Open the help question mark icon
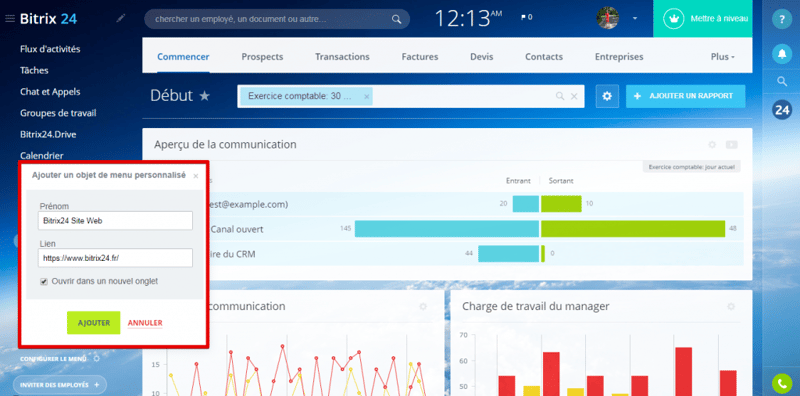800x396 pixels. 781,19
